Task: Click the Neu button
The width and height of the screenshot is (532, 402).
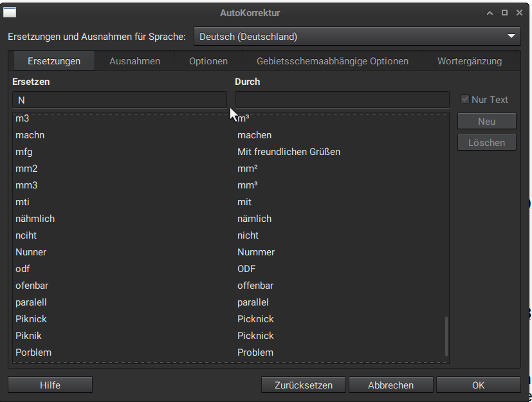Action: (x=487, y=122)
